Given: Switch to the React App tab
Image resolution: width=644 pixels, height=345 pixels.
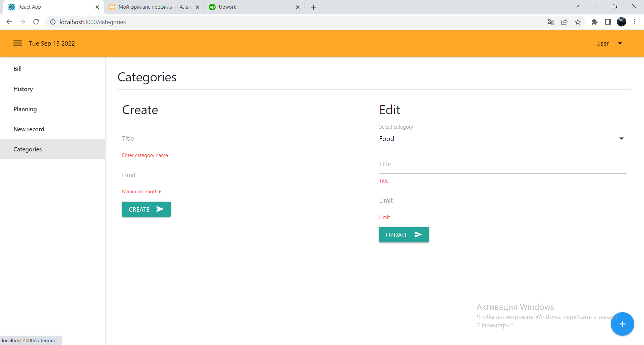Looking at the screenshot, I should coord(54,7).
